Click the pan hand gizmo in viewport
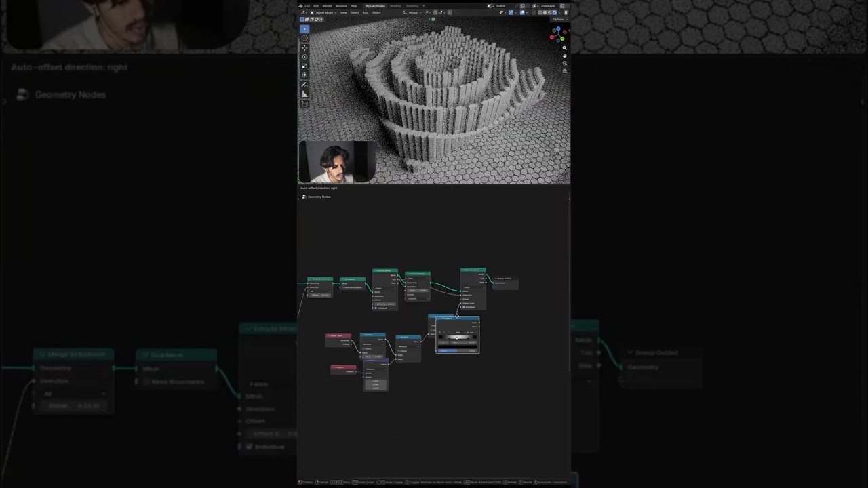The width and height of the screenshot is (868, 488). (565, 56)
